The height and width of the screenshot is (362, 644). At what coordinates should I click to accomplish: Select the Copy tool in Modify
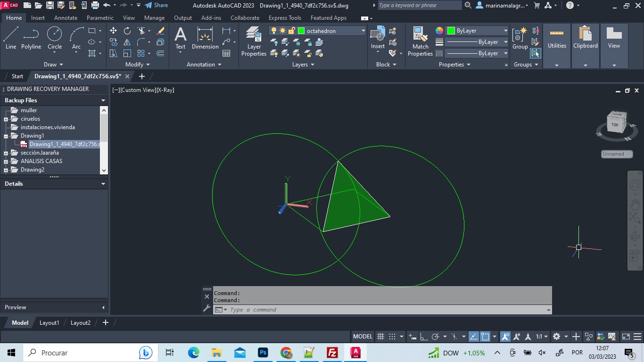click(113, 42)
